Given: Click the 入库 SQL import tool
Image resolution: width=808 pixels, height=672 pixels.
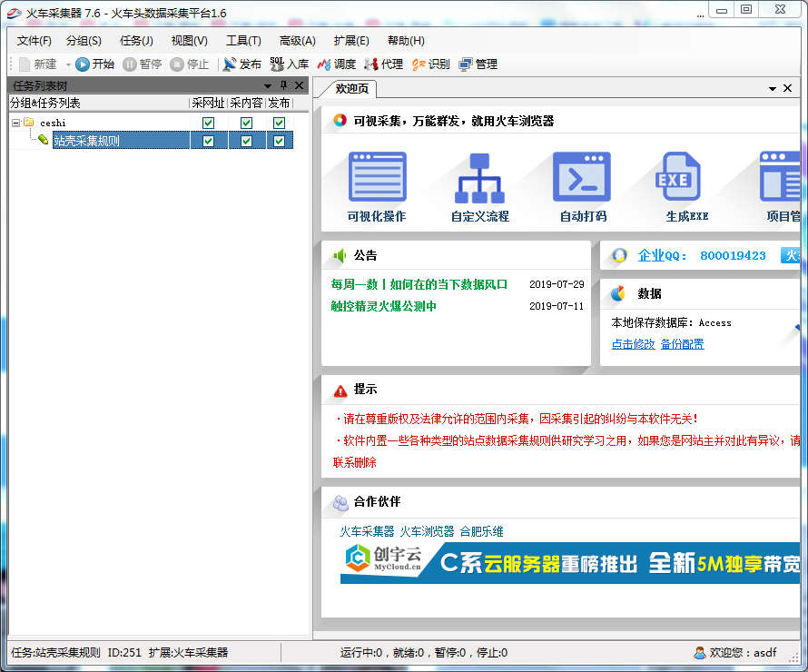Looking at the screenshot, I should pyautogui.click(x=290, y=64).
